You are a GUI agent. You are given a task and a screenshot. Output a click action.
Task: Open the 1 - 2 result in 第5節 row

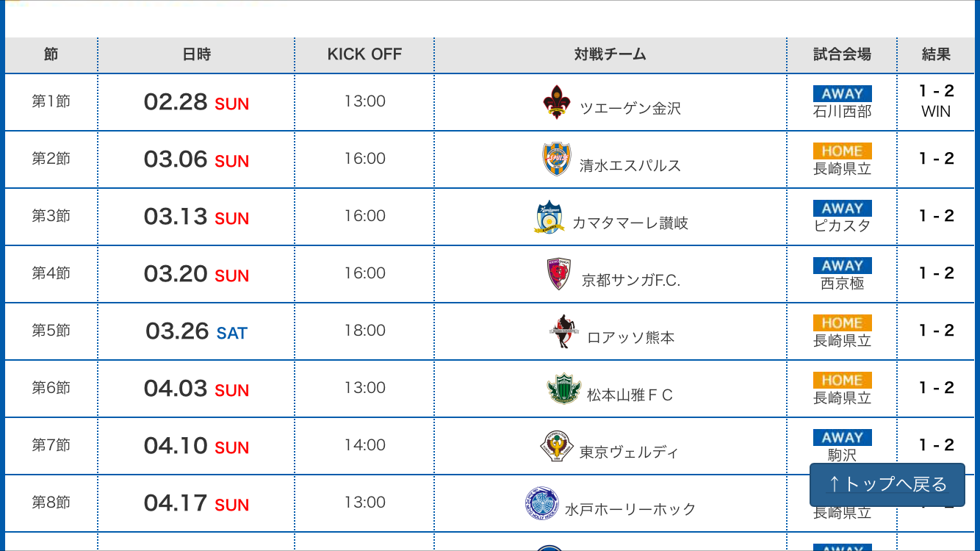[936, 331]
